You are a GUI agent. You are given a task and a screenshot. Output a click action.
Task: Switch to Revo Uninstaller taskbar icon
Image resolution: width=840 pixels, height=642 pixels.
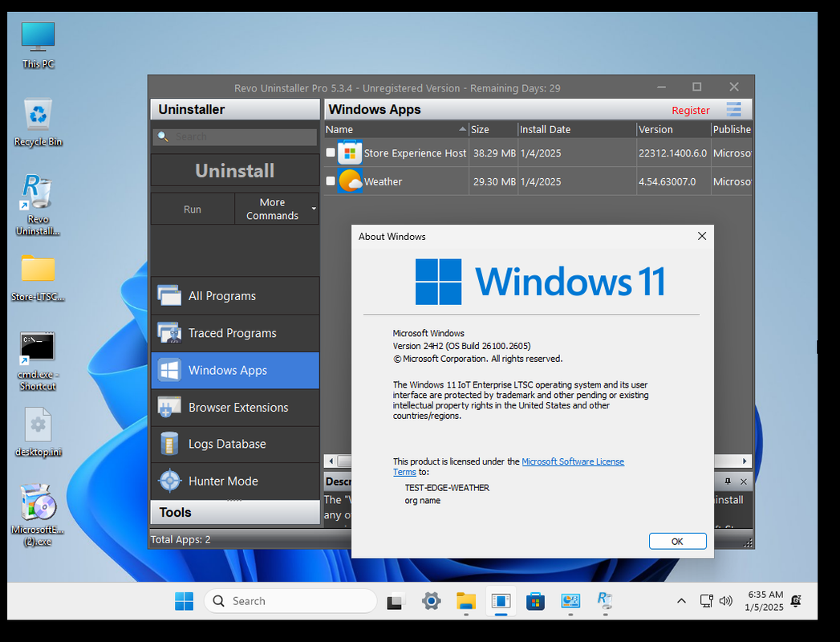(x=605, y=601)
